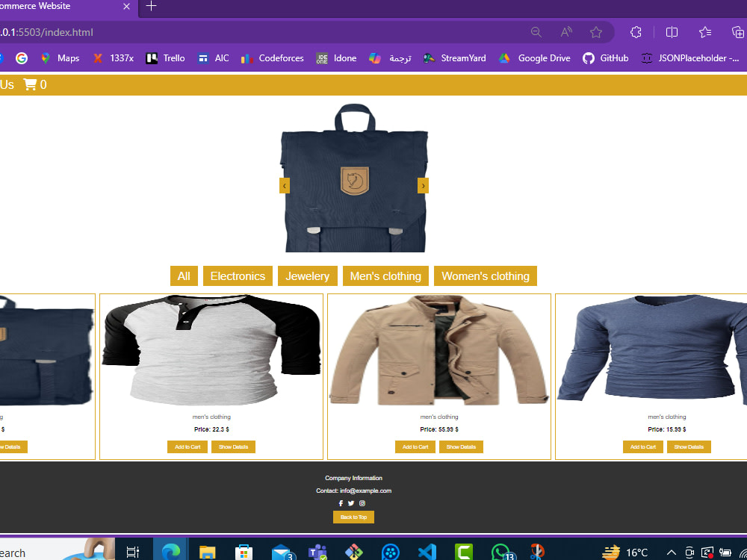Advance to the next carousel slide
747x560 pixels.
point(423,186)
